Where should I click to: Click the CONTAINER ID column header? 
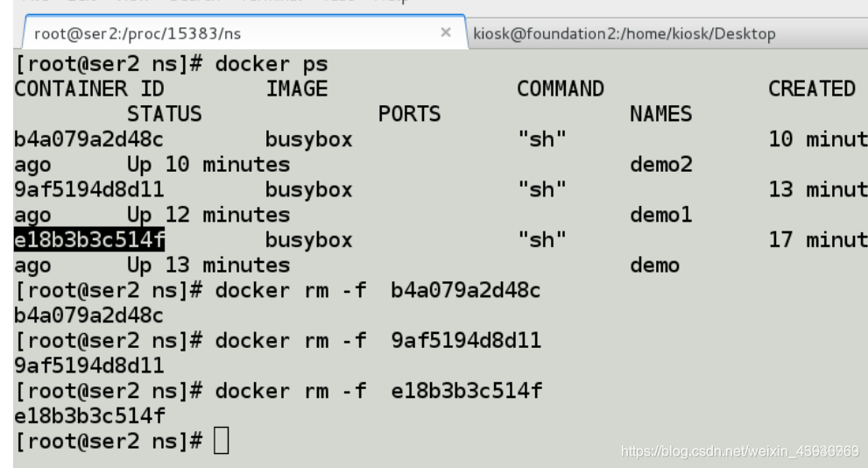(x=89, y=89)
